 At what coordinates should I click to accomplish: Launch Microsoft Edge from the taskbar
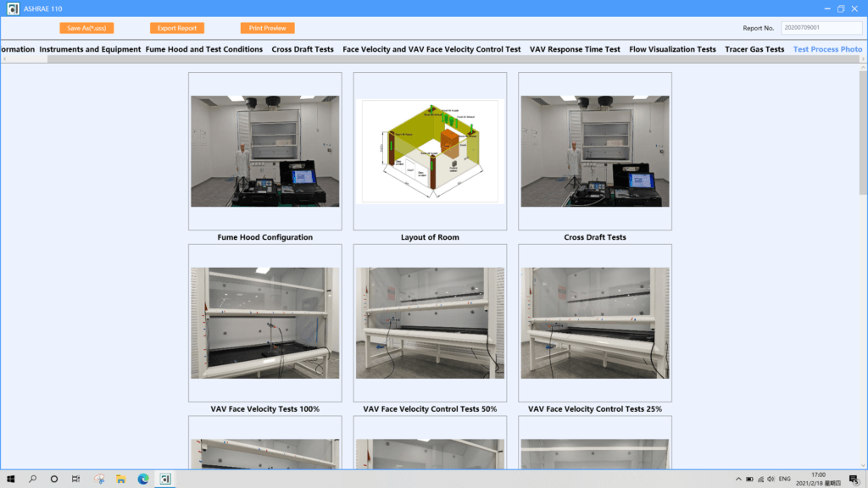[142, 479]
